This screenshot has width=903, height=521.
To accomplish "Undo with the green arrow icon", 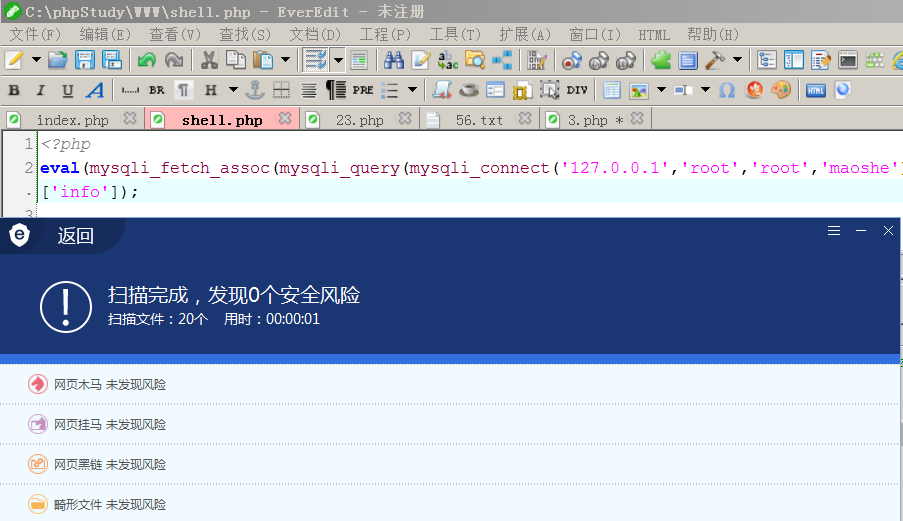I will 146,60.
